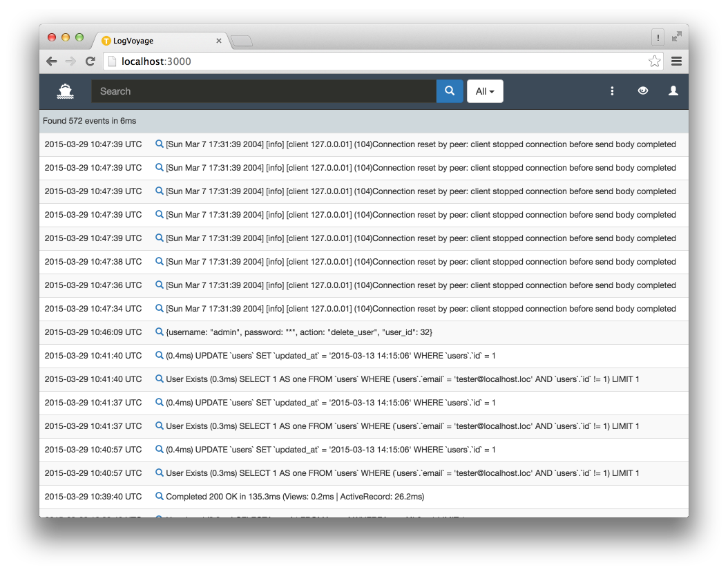Click magnifier on Completed 200 OK row
Screen dimensions: 728x572
160,497
